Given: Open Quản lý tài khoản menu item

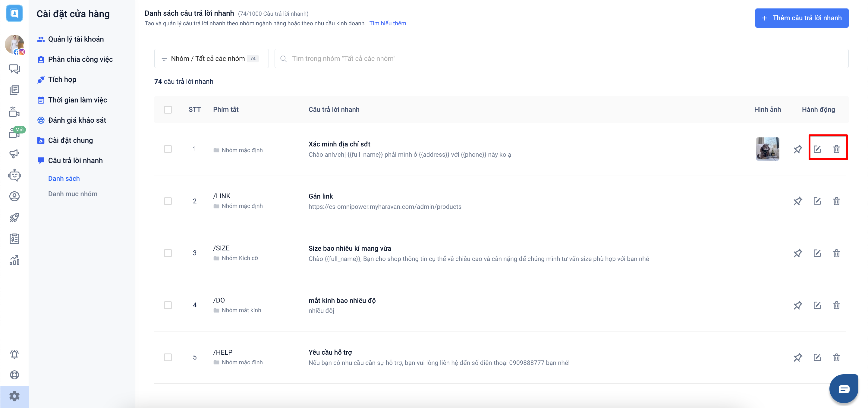Looking at the screenshot, I should point(75,39).
